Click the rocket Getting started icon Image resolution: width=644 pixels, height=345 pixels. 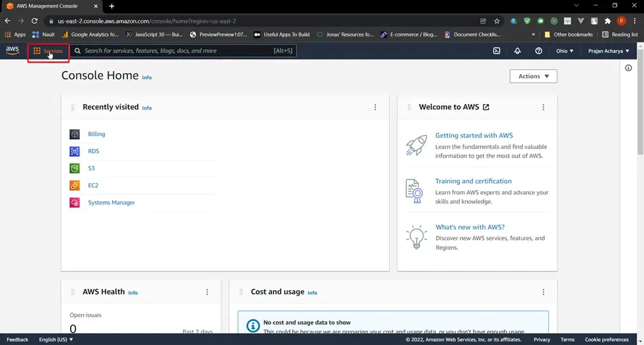tap(417, 145)
